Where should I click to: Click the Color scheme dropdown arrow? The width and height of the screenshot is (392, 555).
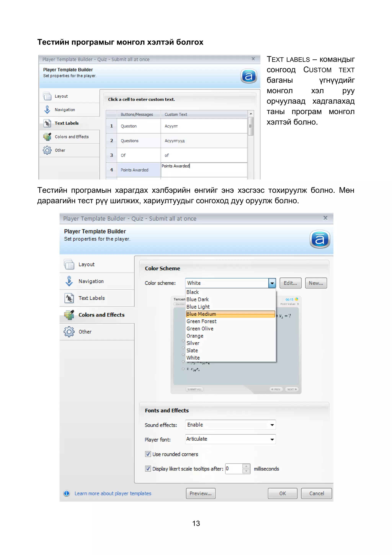(x=272, y=283)
